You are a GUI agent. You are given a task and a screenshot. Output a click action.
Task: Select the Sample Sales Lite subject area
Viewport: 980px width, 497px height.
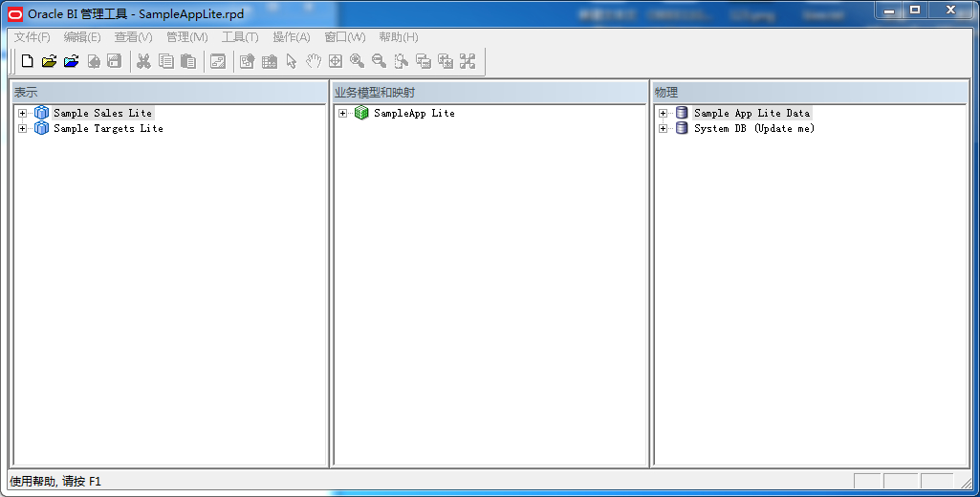[102, 113]
